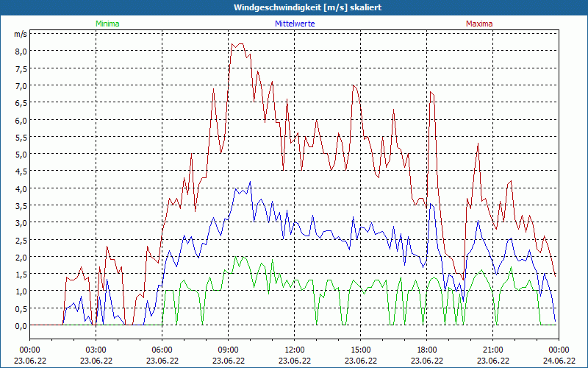Click the red Maxima legend label

[479, 24]
